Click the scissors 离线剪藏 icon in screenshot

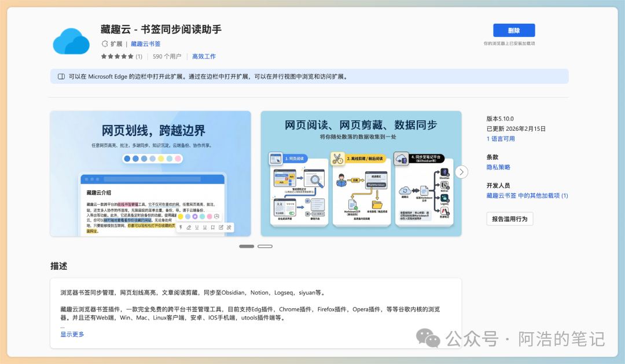coord(337,159)
